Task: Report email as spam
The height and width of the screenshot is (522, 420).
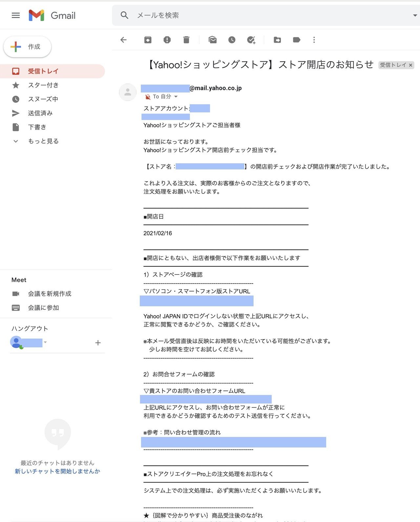Action: click(x=167, y=40)
